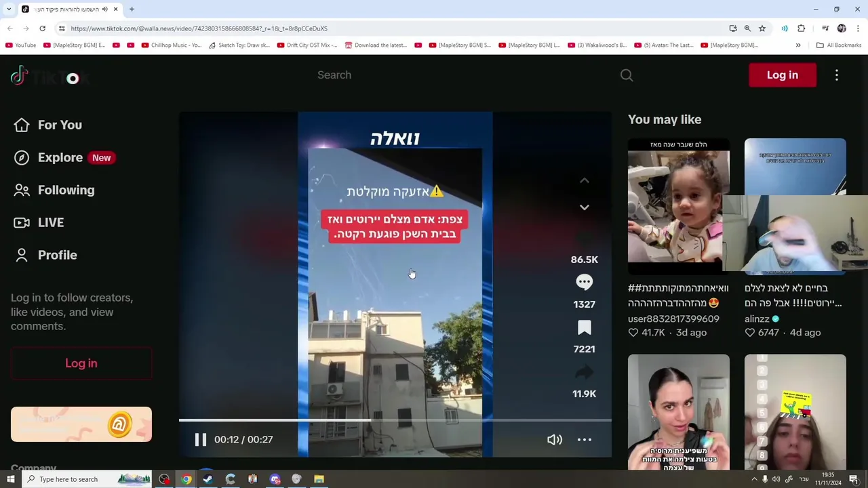Image resolution: width=868 pixels, height=488 pixels.
Task: Open the Chillhop Music bookmark
Action: point(172,45)
